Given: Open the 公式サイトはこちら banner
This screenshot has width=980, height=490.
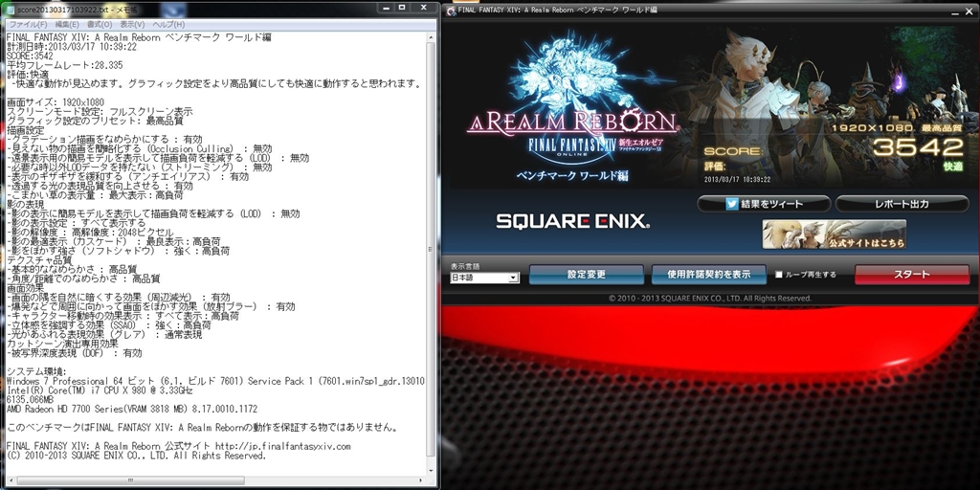Looking at the screenshot, I should coord(834,234).
